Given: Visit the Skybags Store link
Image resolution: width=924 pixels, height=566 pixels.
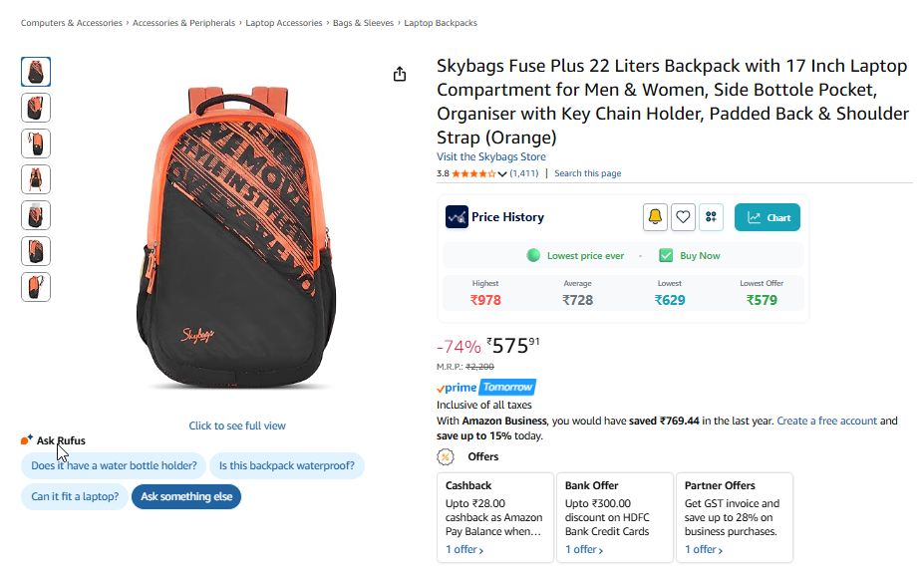Looking at the screenshot, I should click(x=491, y=157).
